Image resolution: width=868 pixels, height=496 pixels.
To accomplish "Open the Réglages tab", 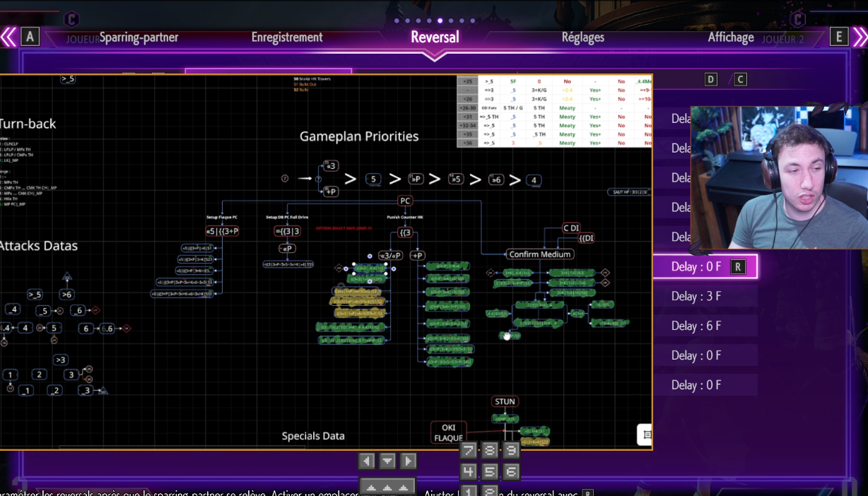I will click(583, 37).
